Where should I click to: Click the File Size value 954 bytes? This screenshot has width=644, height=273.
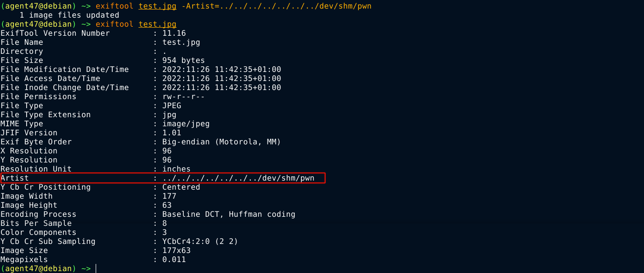183,61
